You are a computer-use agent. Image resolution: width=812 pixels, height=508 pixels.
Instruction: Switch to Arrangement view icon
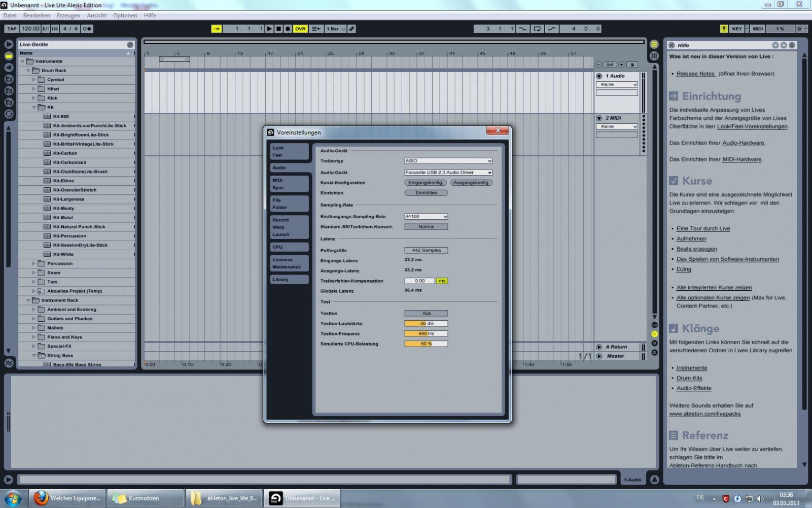654,45
